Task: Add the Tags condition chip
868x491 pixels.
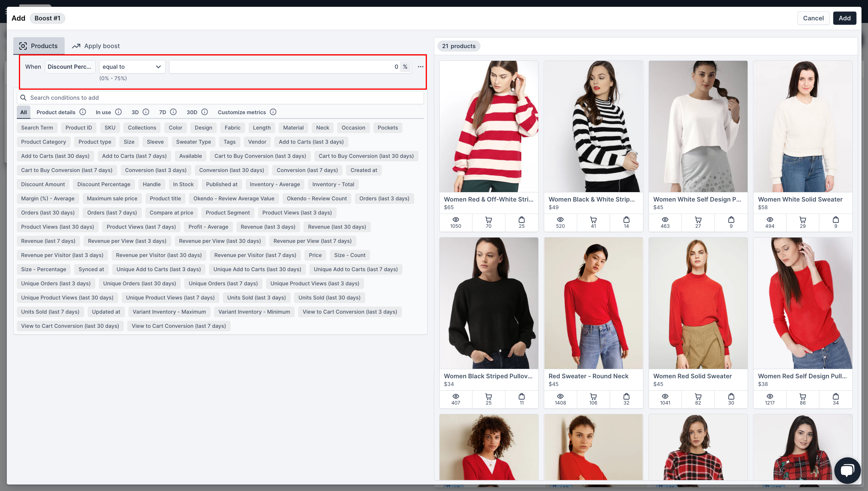Action: click(x=229, y=142)
